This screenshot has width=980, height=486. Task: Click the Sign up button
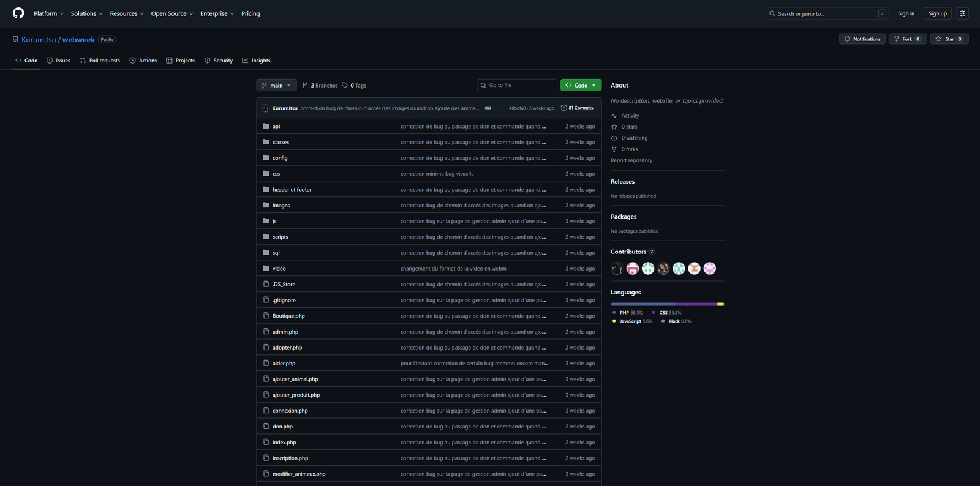tap(937, 13)
